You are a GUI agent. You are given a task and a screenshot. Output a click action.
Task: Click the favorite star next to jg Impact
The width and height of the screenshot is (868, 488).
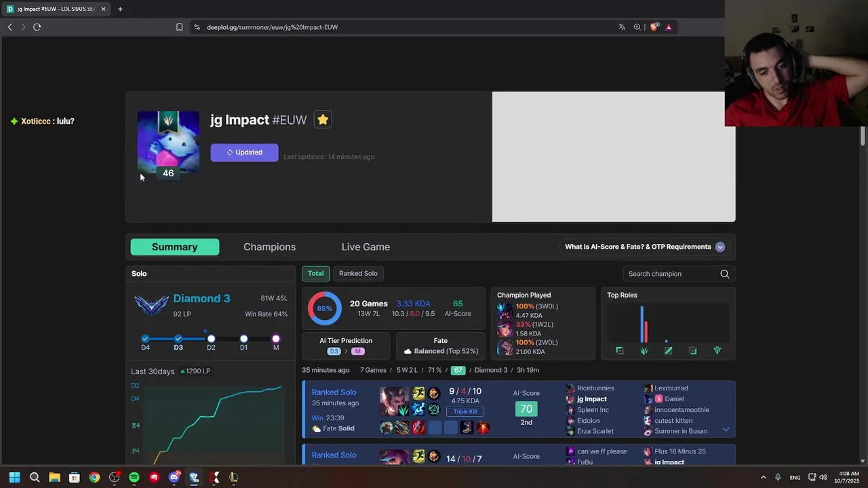click(x=323, y=120)
